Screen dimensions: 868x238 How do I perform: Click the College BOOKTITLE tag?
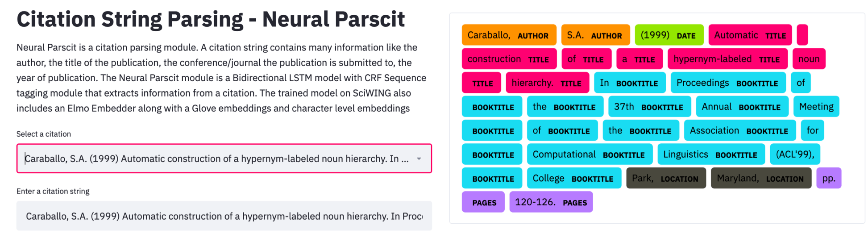coord(574,178)
